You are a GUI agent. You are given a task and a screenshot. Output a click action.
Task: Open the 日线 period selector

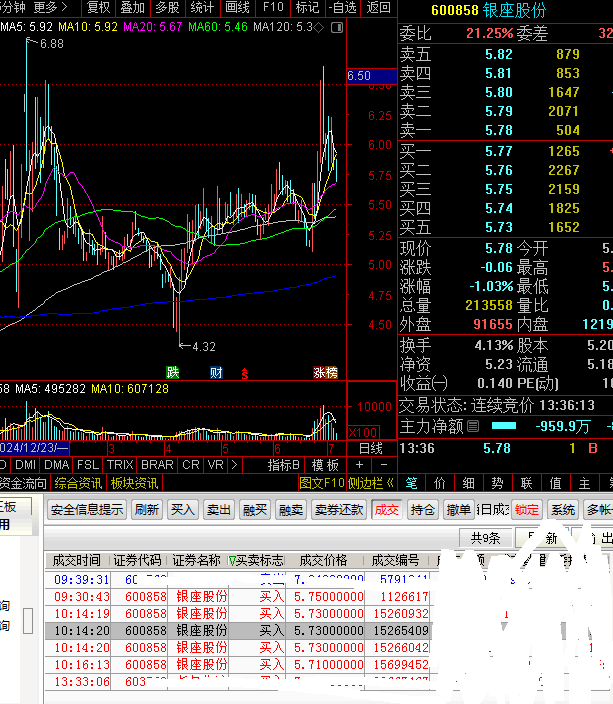coord(370,448)
